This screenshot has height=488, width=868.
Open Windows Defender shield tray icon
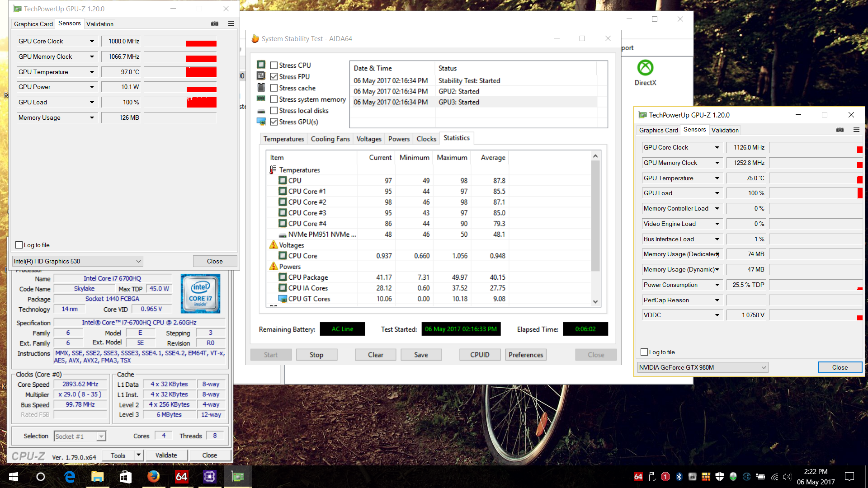[720, 477]
